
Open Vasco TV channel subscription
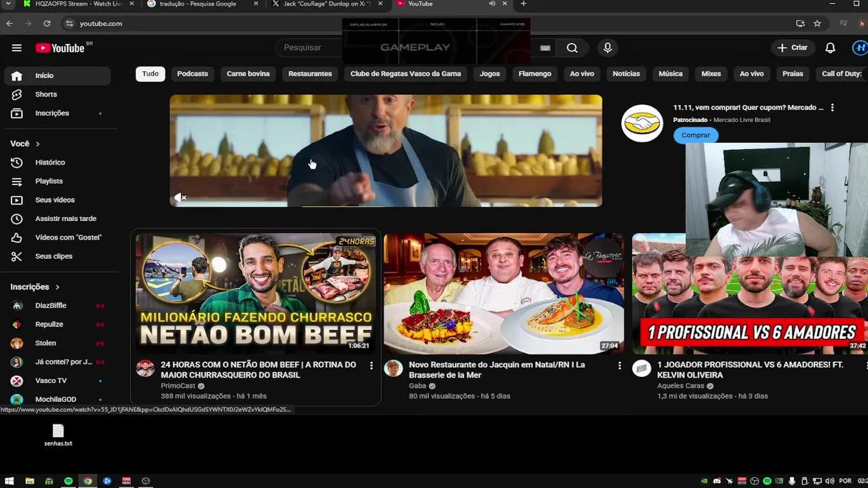[x=58, y=380]
